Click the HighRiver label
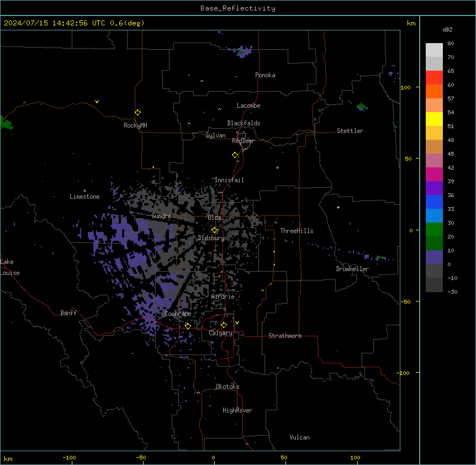Image resolution: width=476 pixels, height=465 pixels. [237, 410]
